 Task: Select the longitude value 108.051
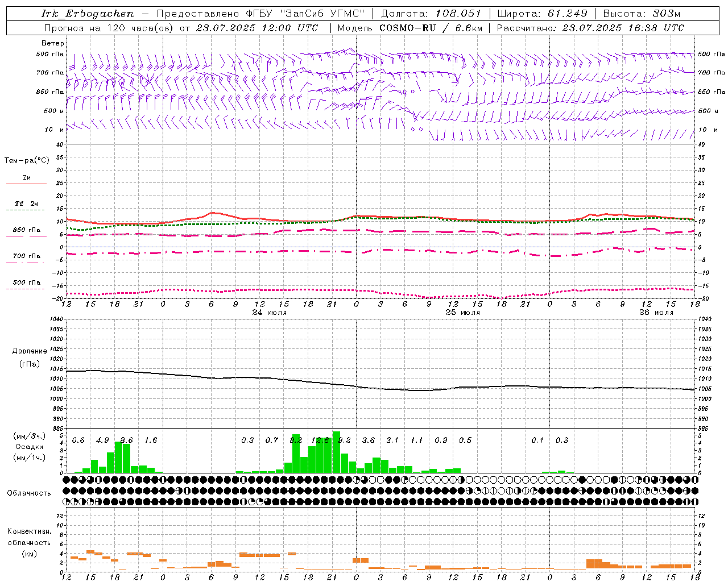458,14
